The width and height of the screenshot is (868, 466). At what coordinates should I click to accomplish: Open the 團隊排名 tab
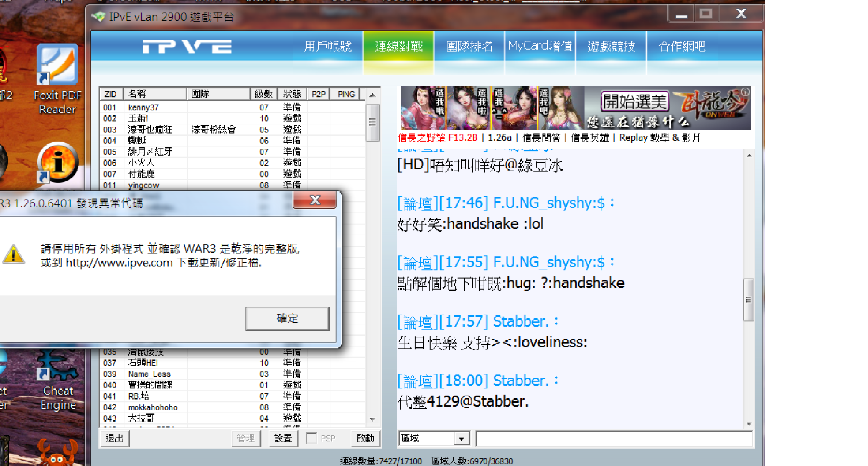(x=470, y=46)
